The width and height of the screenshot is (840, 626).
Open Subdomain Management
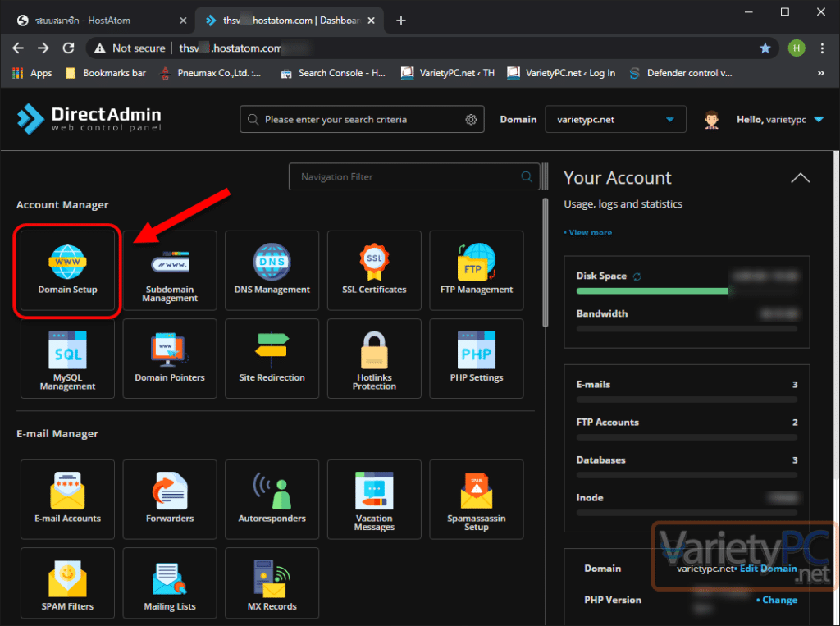[170, 271]
